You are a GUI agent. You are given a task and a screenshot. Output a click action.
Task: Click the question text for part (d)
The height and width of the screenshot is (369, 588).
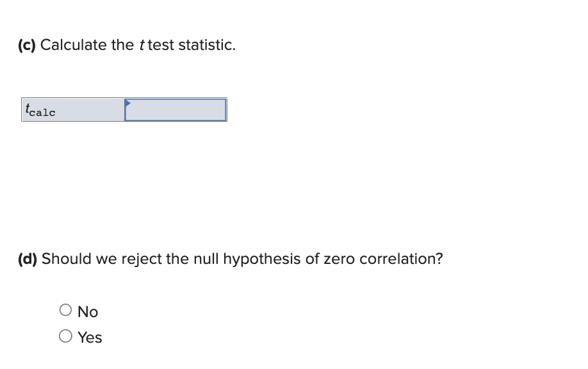pos(229,259)
